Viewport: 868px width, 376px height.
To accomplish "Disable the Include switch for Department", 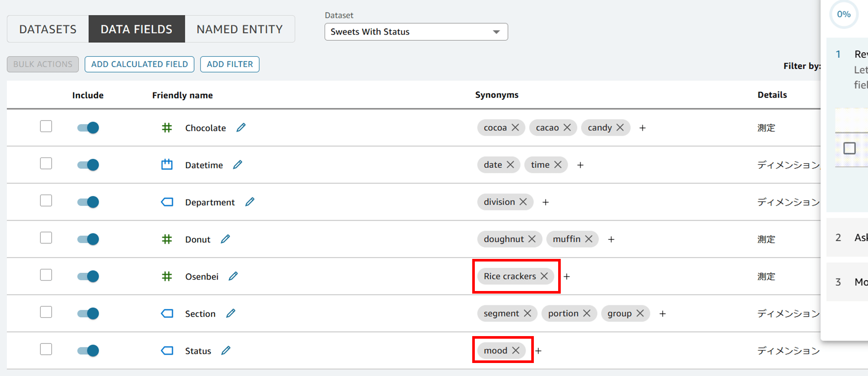I will pos(88,202).
